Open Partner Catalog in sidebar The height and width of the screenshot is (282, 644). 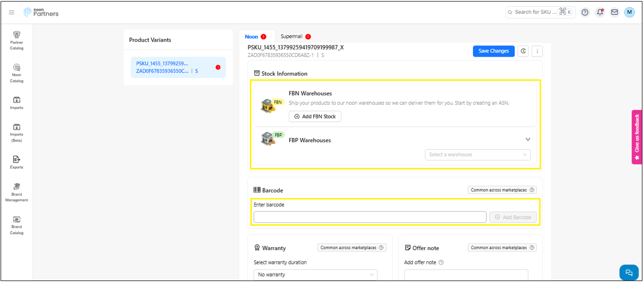point(17,40)
